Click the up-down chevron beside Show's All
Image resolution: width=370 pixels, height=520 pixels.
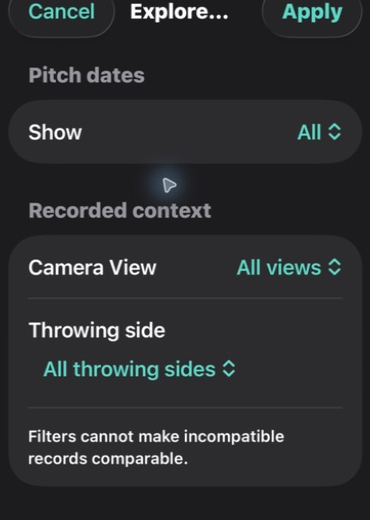click(335, 132)
